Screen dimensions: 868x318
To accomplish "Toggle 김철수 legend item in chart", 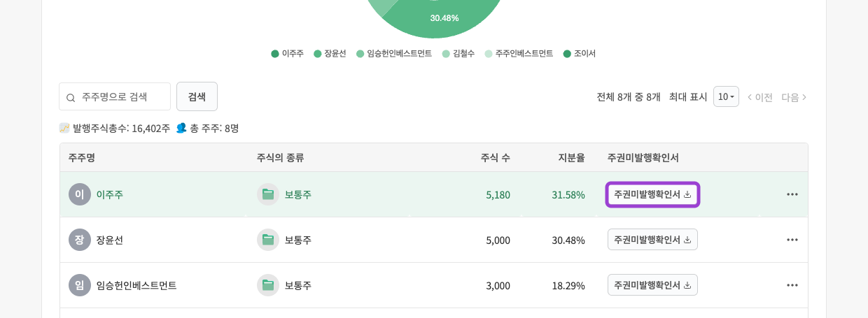I will [458, 53].
